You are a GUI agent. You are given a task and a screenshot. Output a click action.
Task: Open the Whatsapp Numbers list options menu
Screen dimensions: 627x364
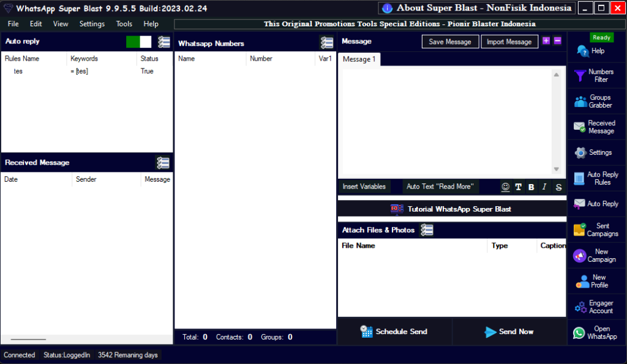coord(326,43)
